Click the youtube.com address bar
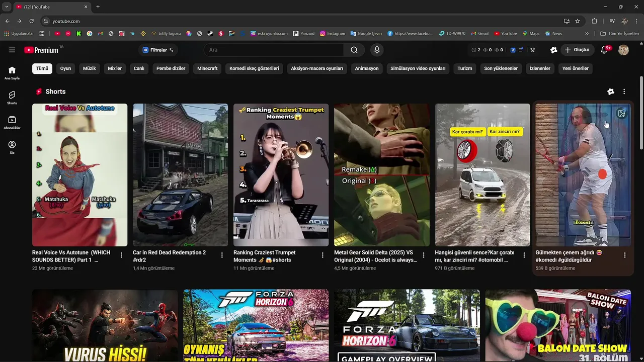The width and height of the screenshot is (644, 362). [302, 21]
